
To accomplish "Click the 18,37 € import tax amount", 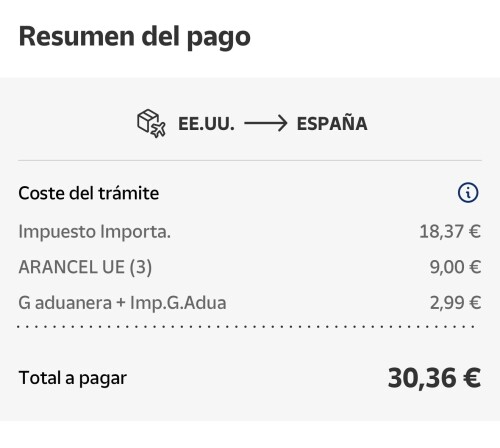I will (x=450, y=231).
